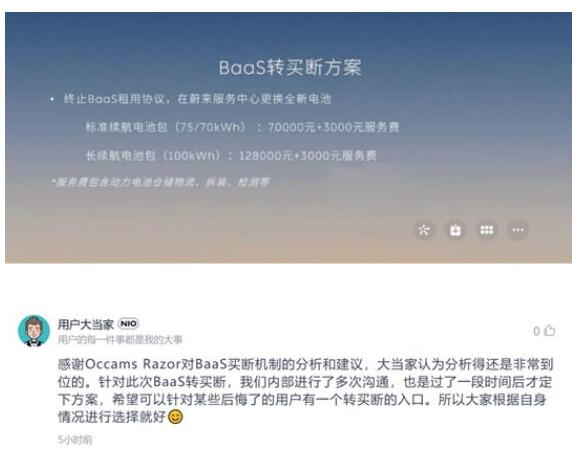The image size is (583, 458).
Task: Click the 标准续航电池包 70000元 price line
Action: [x=242, y=127]
